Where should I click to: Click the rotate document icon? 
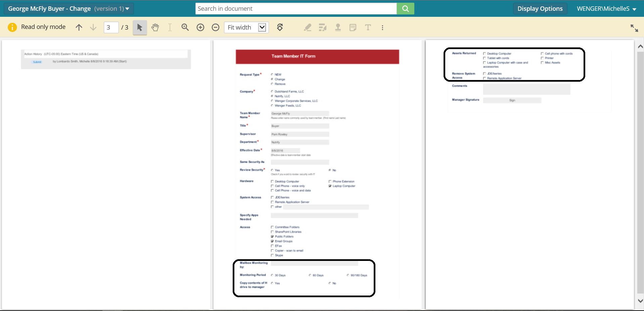(x=280, y=28)
